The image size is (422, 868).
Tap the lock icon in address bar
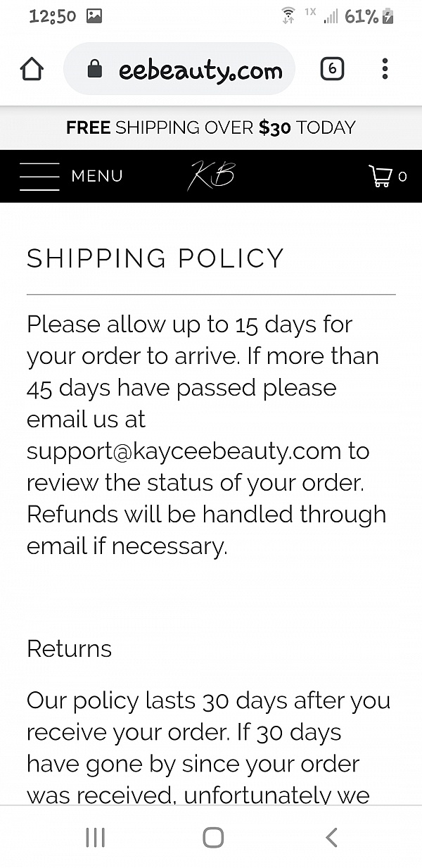pos(94,69)
